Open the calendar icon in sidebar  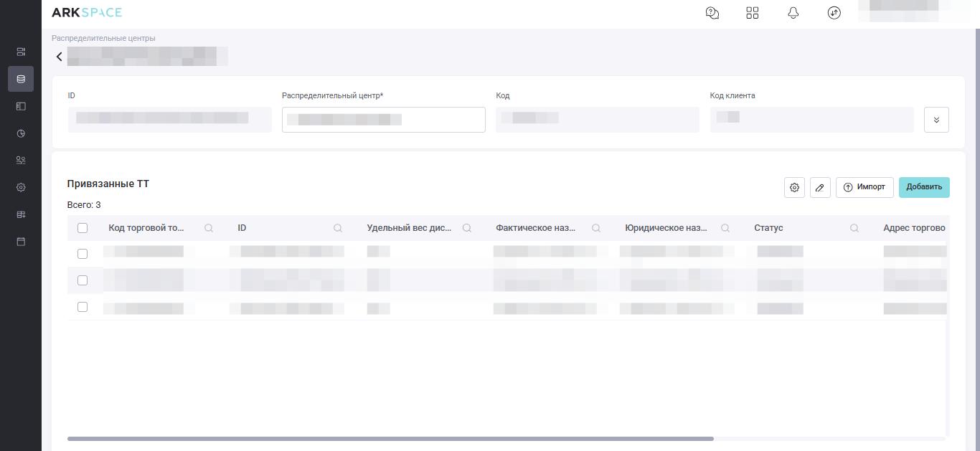21,242
